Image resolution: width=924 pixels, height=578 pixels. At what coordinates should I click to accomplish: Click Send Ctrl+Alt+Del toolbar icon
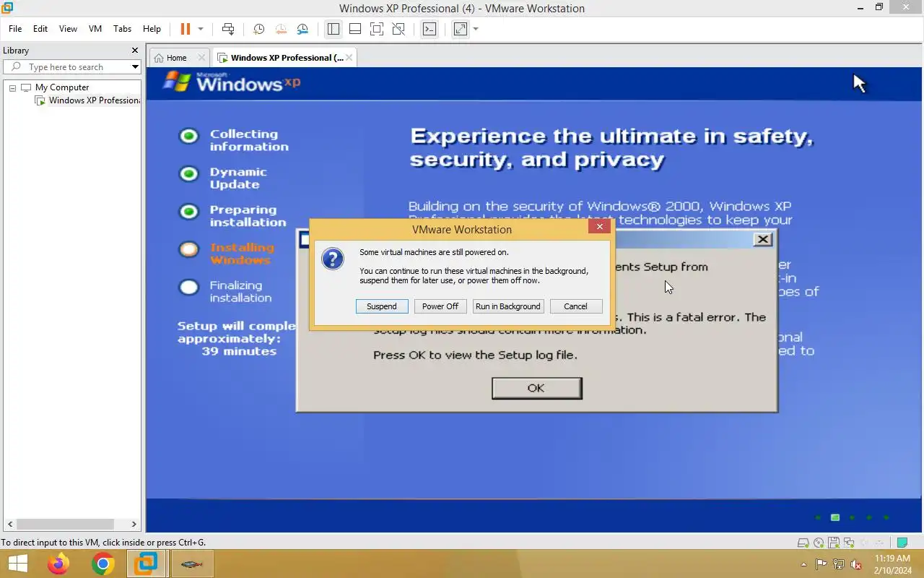(x=228, y=29)
